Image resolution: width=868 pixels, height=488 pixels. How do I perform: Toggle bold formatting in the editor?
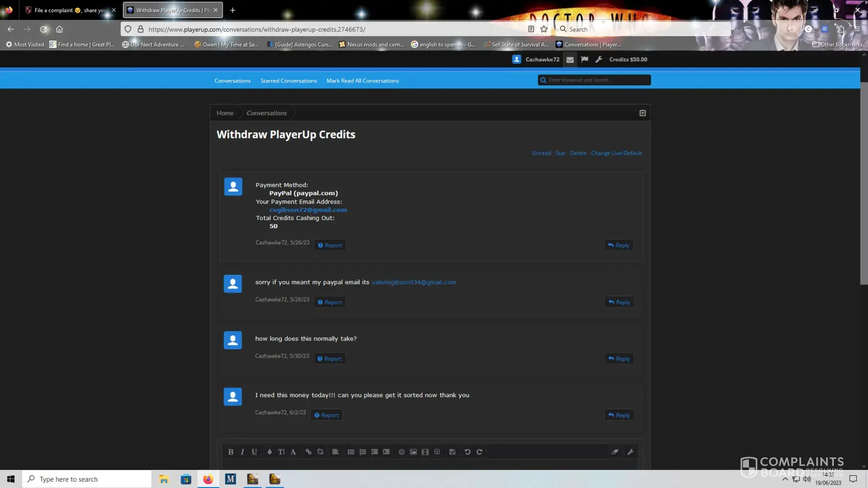230,452
